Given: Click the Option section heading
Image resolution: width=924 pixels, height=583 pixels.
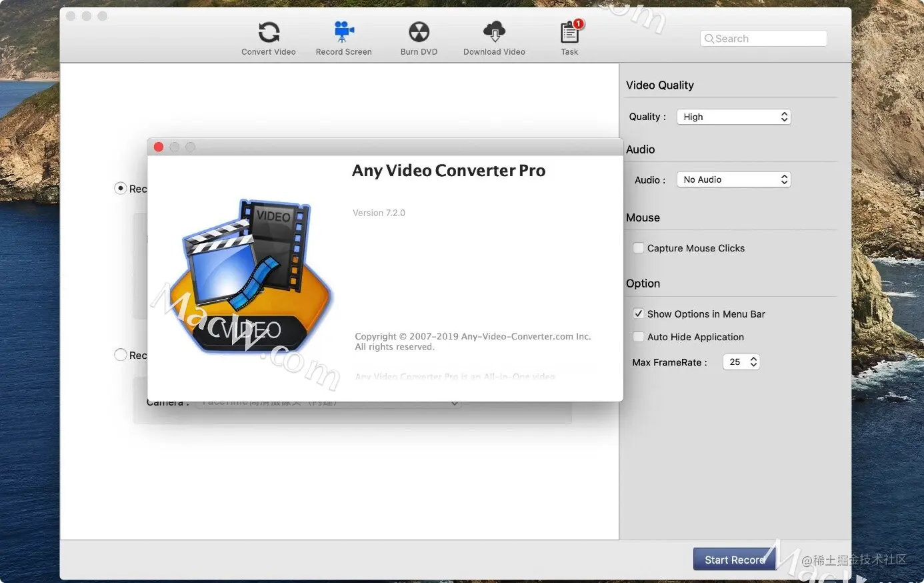Looking at the screenshot, I should click(643, 283).
